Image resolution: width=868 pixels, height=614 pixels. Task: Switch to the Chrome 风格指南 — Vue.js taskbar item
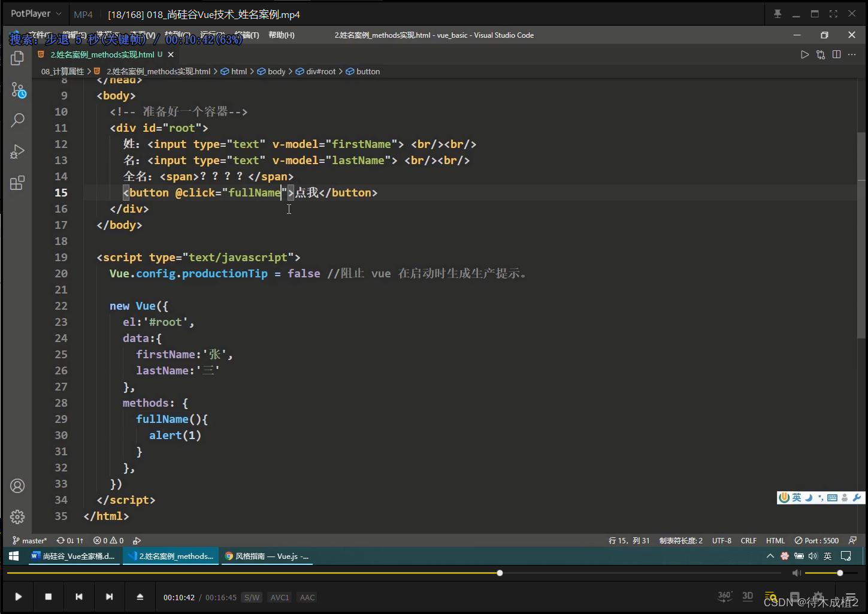click(267, 556)
